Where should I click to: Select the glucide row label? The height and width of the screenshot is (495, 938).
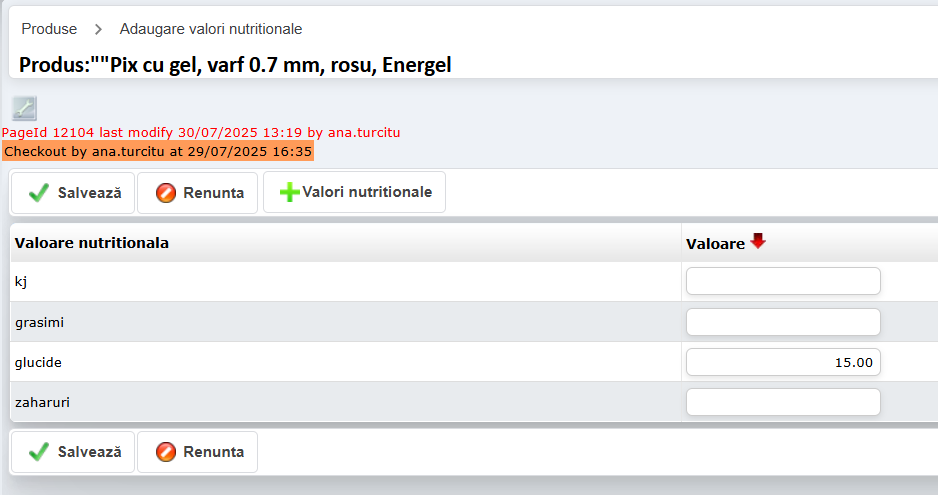[39, 362]
